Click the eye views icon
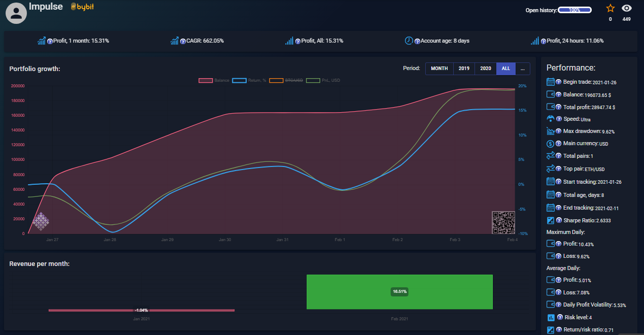Viewport: 644px width, 335px height. [x=627, y=8]
